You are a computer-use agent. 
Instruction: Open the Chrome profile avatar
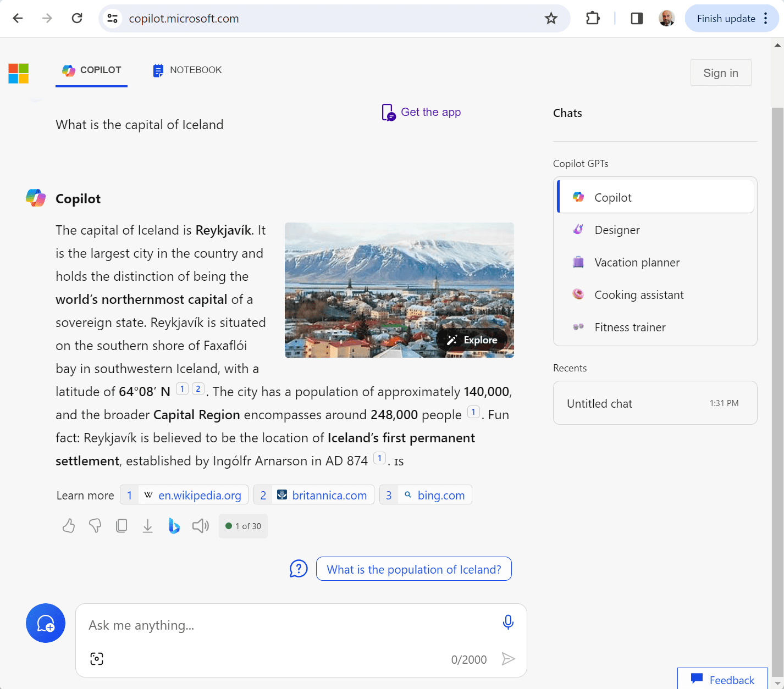click(x=667, y=19)
